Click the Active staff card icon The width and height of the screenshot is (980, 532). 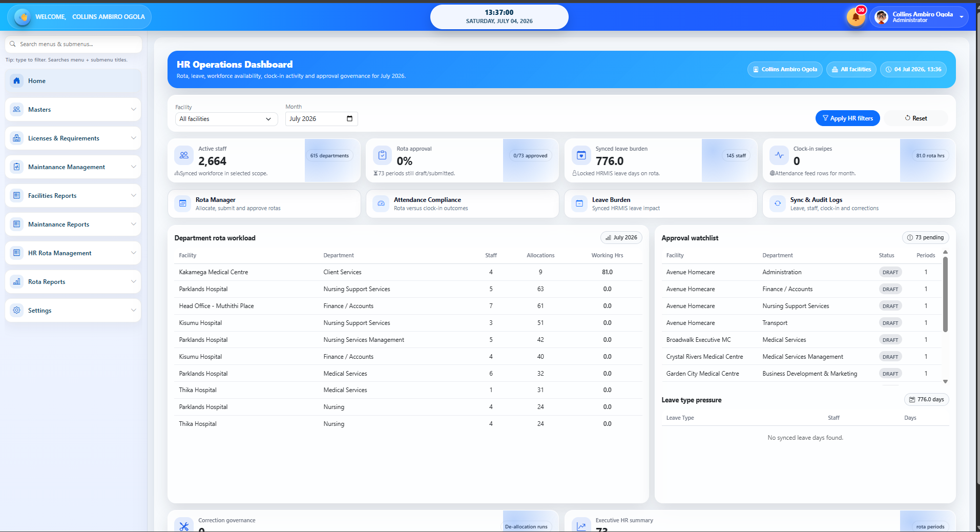point(184,155)
